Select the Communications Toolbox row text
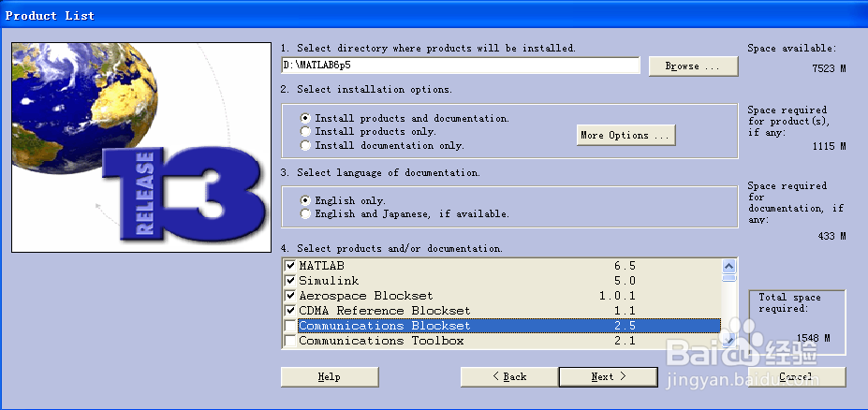 pos(381,341)
